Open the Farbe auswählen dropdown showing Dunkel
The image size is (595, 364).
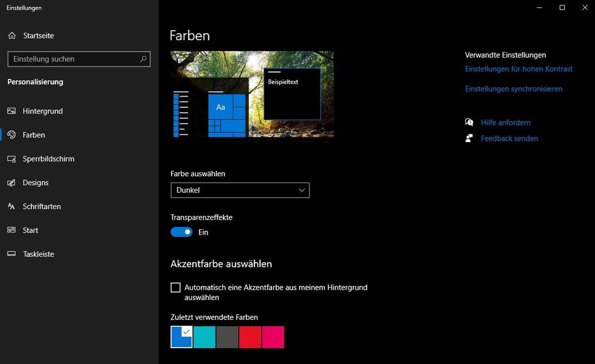coord(240,190)
